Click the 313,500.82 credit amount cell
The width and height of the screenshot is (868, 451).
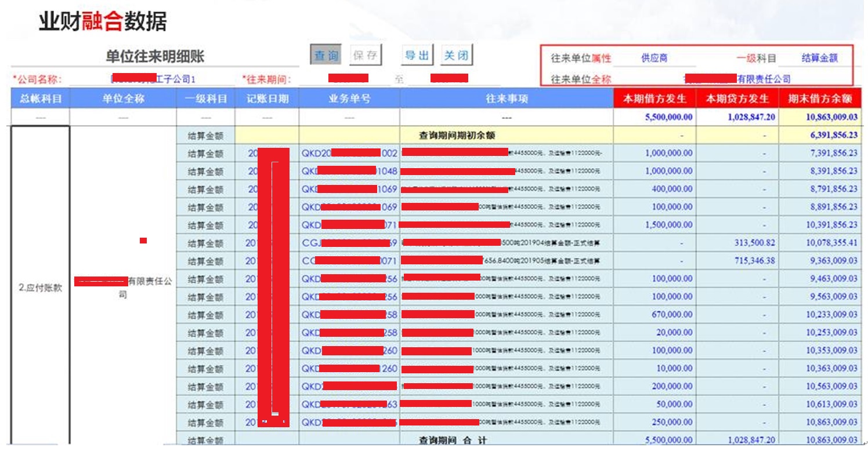[x=754, y=243]
